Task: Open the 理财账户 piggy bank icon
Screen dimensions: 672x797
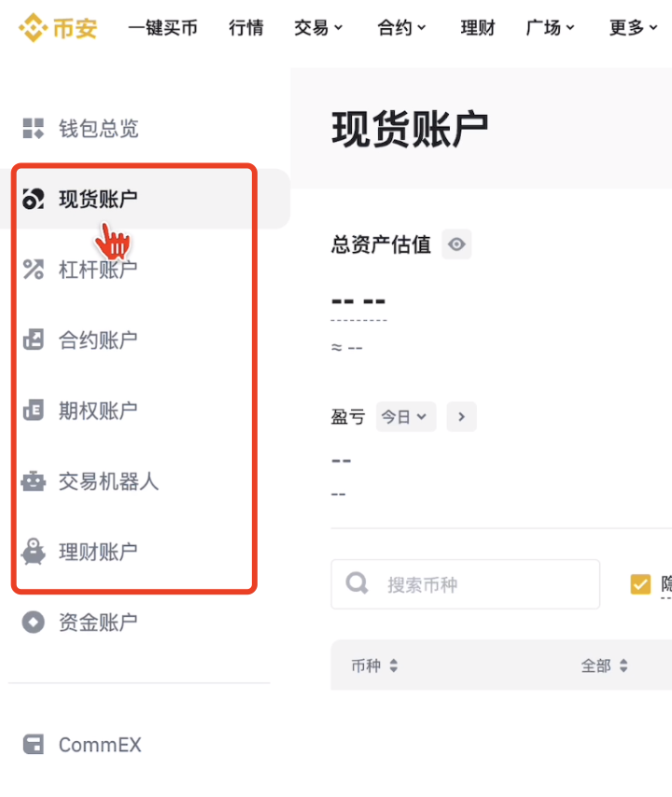Action: [34, 552]
